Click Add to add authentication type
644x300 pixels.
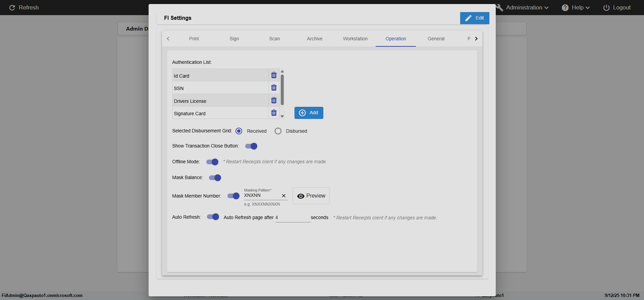pyautogui.click(x=309, y=113)
